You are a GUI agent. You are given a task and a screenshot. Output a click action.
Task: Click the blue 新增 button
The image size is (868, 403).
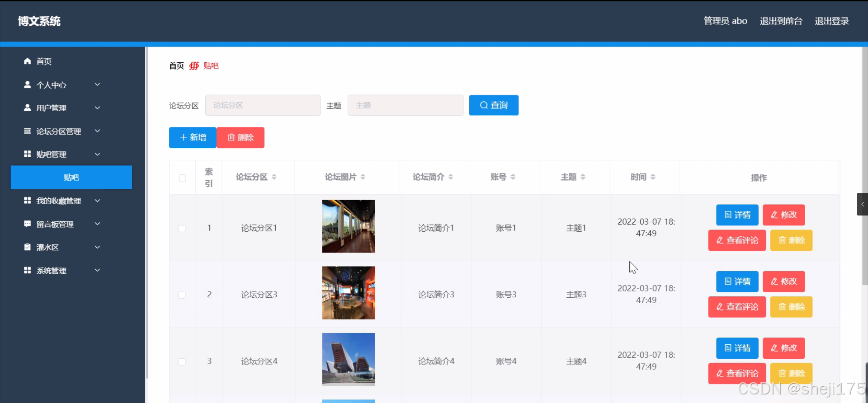click(193, 137)
